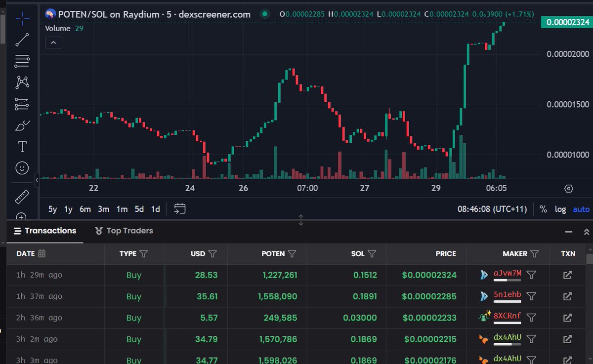Viewport: 593px width, 364px height.
Task: Open the go-to-date calendar icon
Action: 180,209
